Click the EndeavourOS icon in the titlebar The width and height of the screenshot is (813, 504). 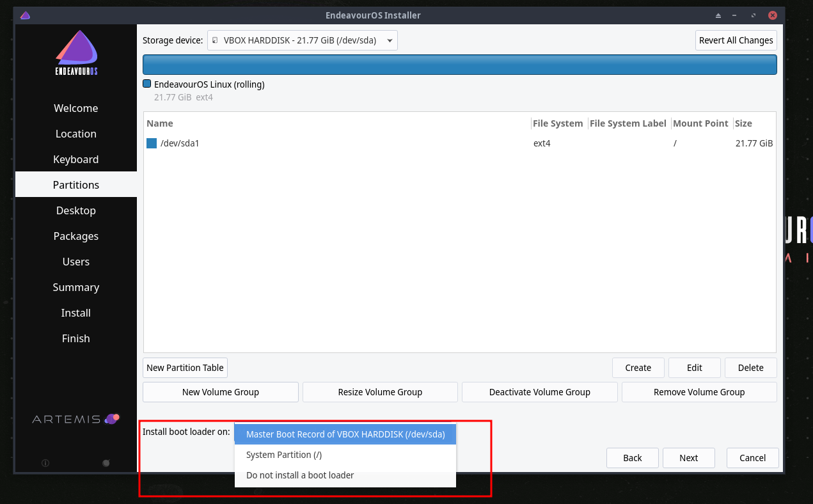point(24,15)
